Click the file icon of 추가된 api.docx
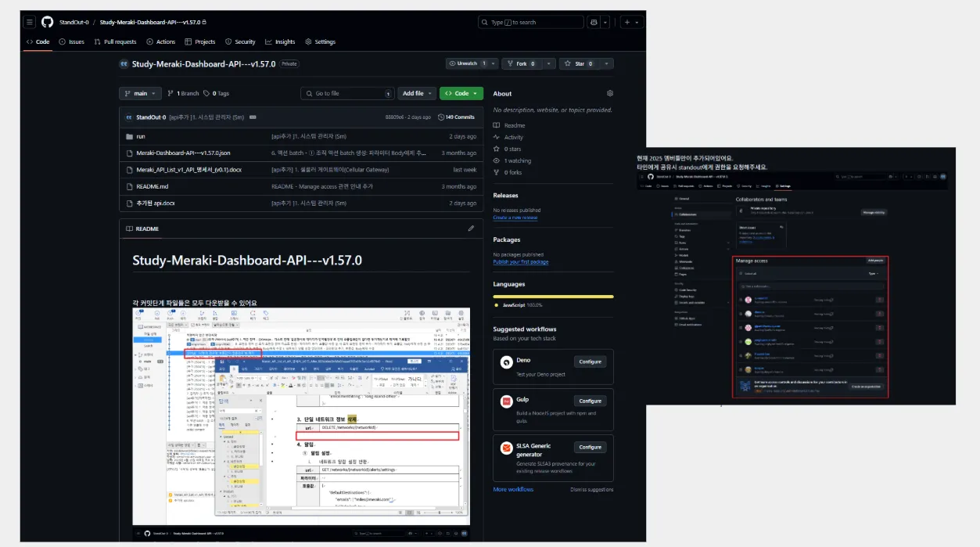 click(130, 203)
